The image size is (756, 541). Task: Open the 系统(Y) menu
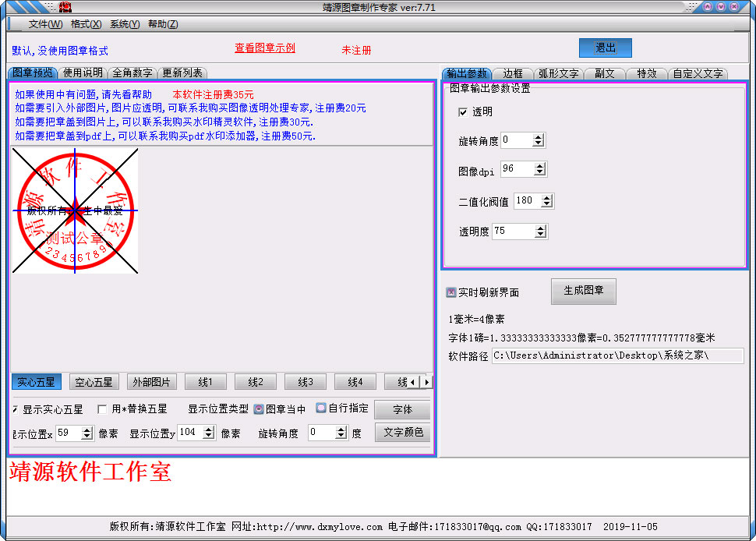tap(124, 23)
